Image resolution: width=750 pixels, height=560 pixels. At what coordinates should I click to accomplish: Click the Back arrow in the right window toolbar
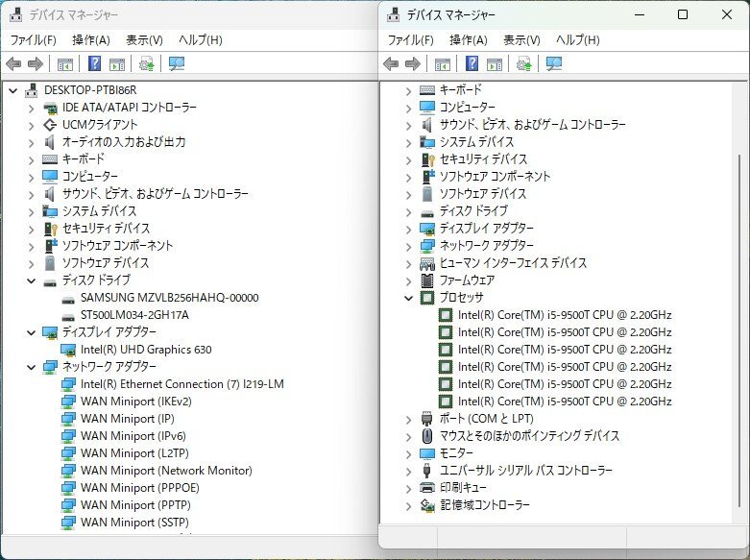[391, 64]
